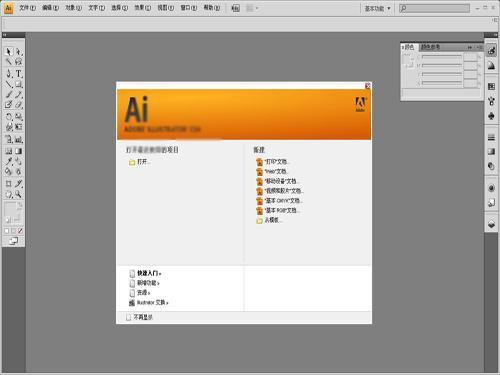Screen dimensions: 500x375
Task: Open the 文件 menu
Action: click(27, 8)
